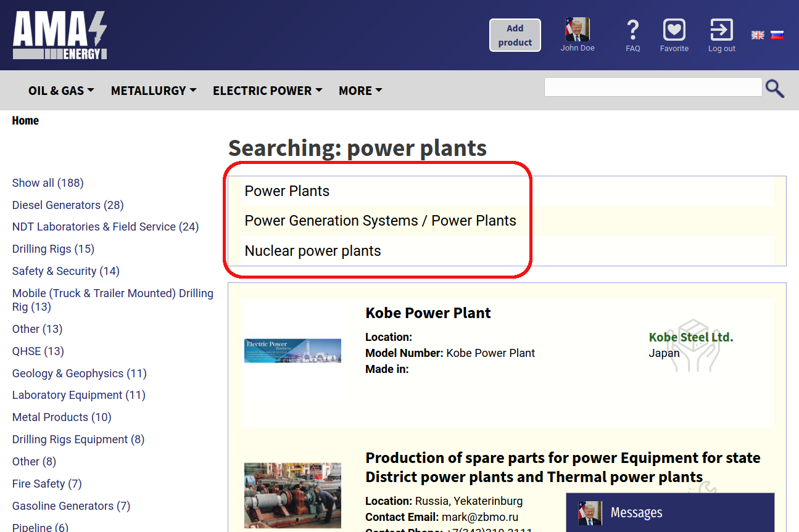This screenshot has width=799, height=532.
Task: Filter by Diesel Generators (28)
Action: [68, 205]
